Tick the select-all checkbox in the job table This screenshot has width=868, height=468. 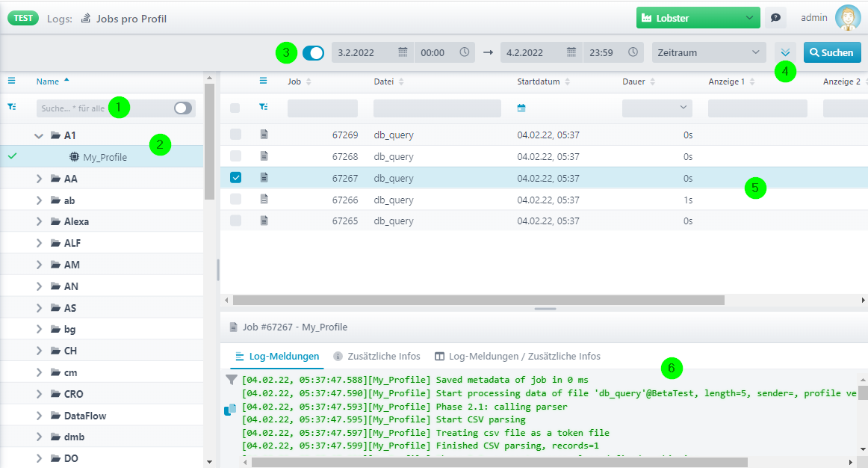point(235,108)
